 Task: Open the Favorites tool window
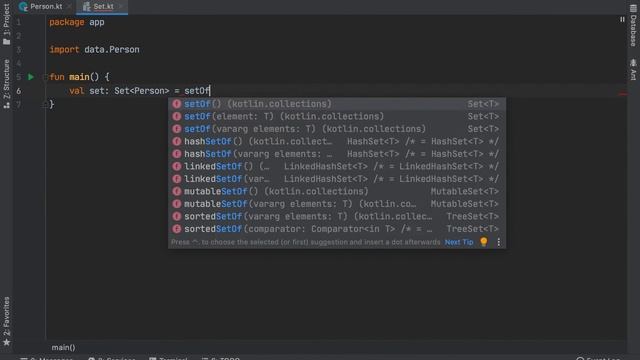tap(7, 321)
